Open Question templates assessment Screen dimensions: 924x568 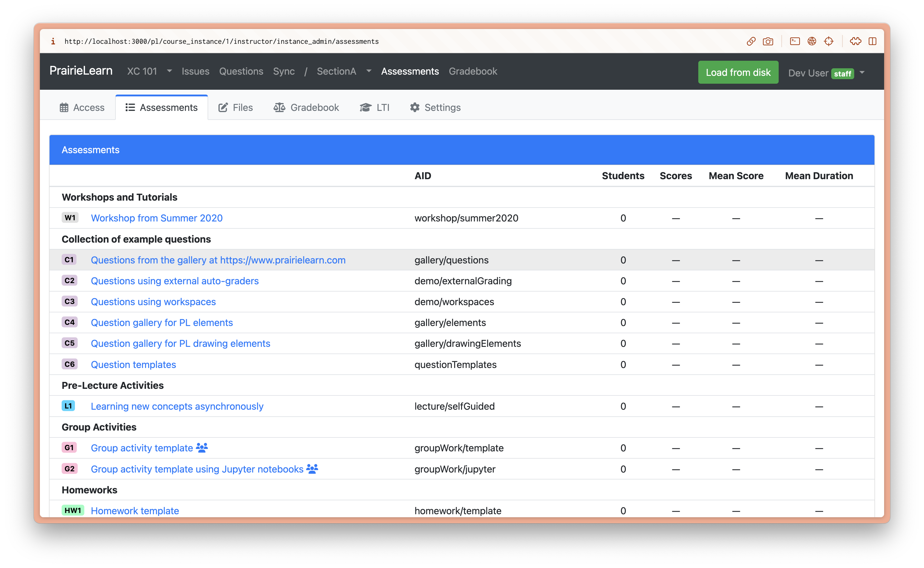(x=133, y=364)
